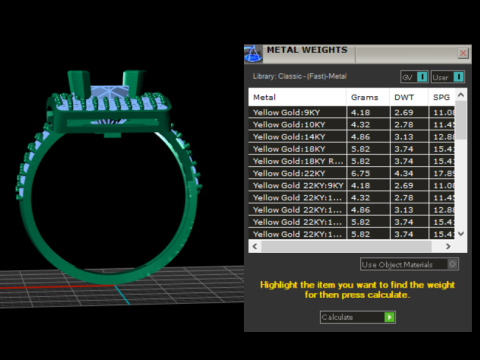The width and height of the screenshot is (480, 360).
Task: Select the Yellow Gold:14KY row
Action: tap(351, 137)
